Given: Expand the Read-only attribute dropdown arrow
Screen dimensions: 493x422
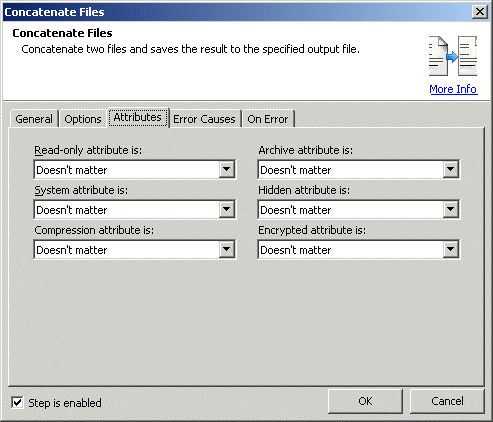Looking at the screenshot, I should coord(226,169).
